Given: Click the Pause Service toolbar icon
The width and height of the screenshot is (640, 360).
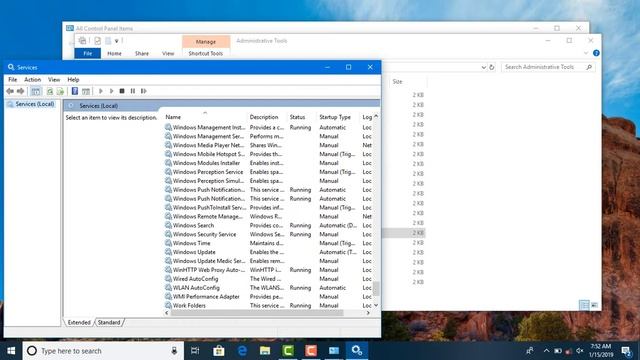Looking at the screenshot, I should [133, 91].
